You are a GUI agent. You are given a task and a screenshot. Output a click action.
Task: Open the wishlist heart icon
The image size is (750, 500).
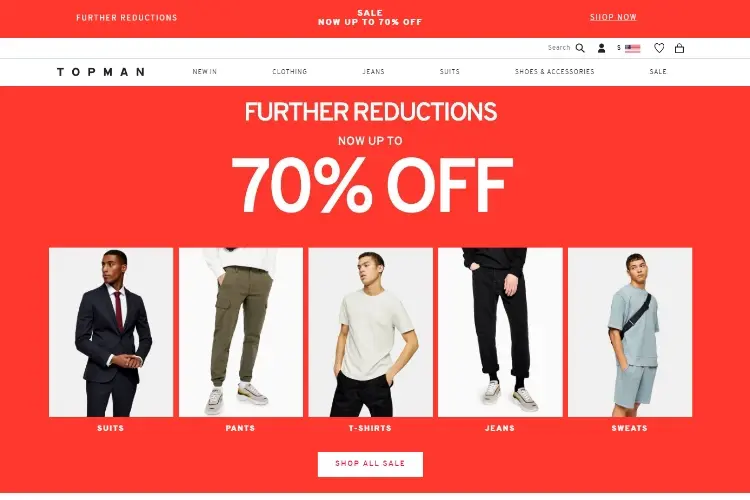[659, 48]
